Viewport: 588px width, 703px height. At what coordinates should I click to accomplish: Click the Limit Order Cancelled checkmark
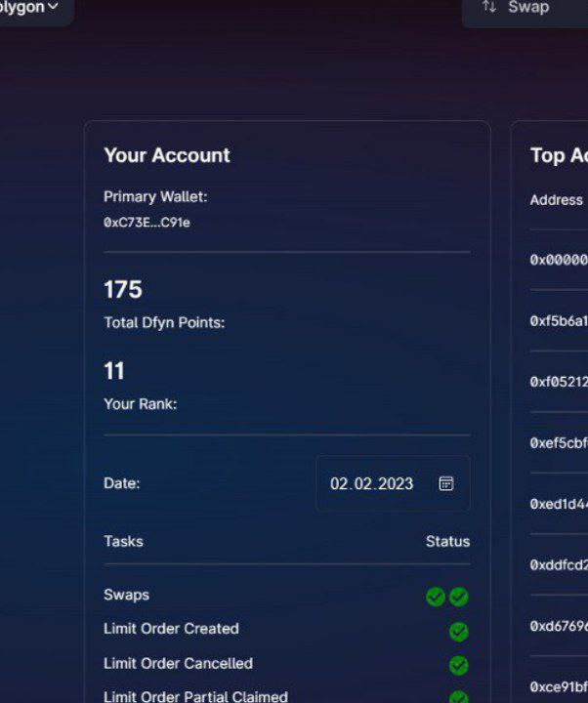tap(459, 665)
